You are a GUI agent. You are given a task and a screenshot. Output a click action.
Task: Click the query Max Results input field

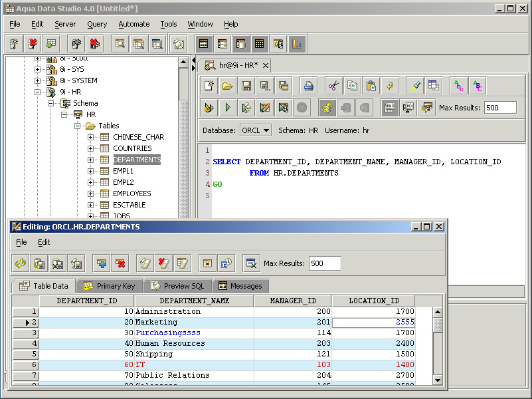pos(500,108)
